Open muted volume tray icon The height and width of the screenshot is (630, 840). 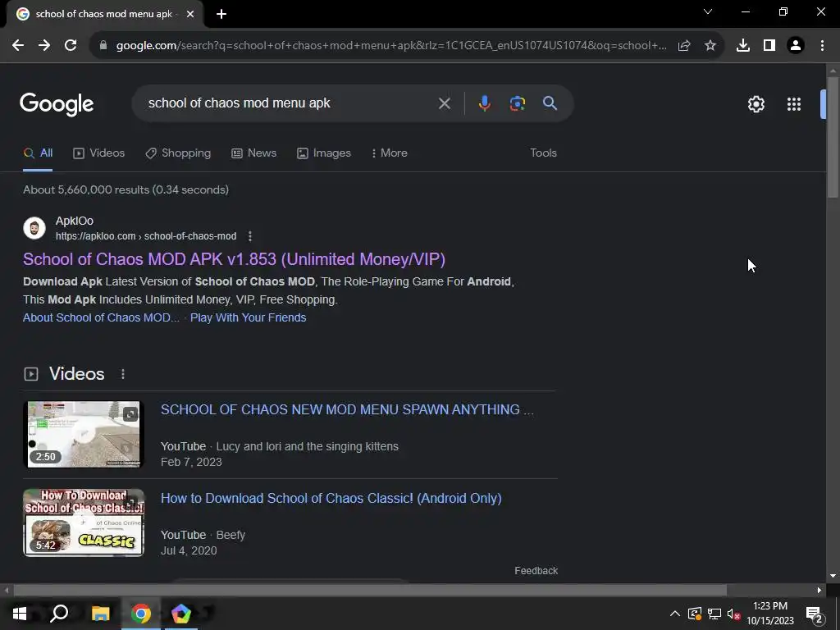[x=733, y=614]
